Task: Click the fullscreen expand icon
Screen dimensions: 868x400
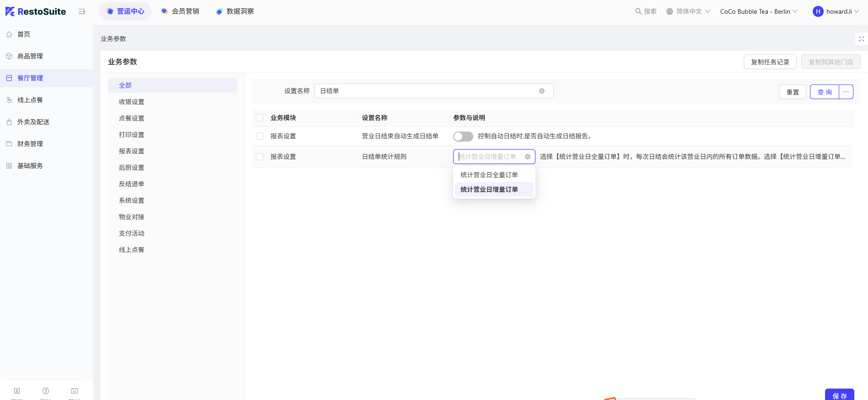Action: (861, 39)
